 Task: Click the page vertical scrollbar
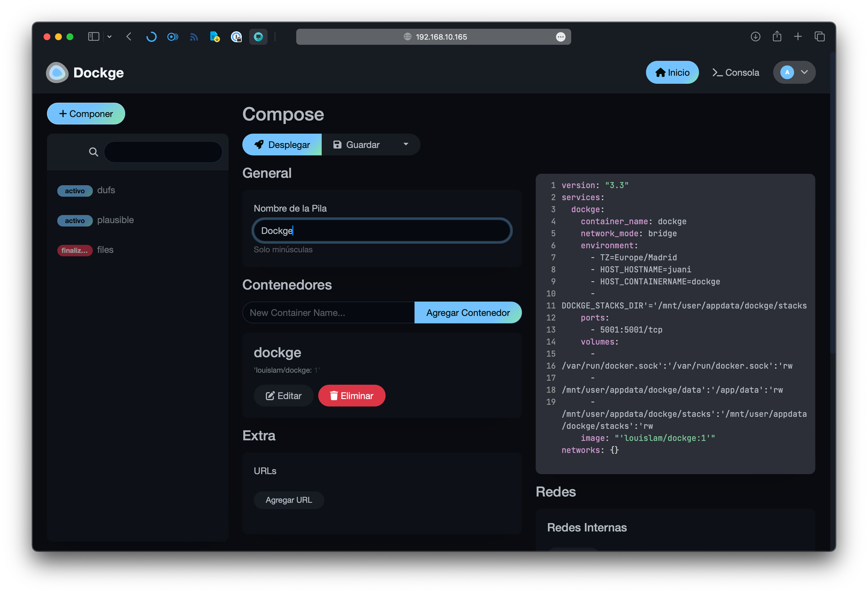click(x=832, y=202)
